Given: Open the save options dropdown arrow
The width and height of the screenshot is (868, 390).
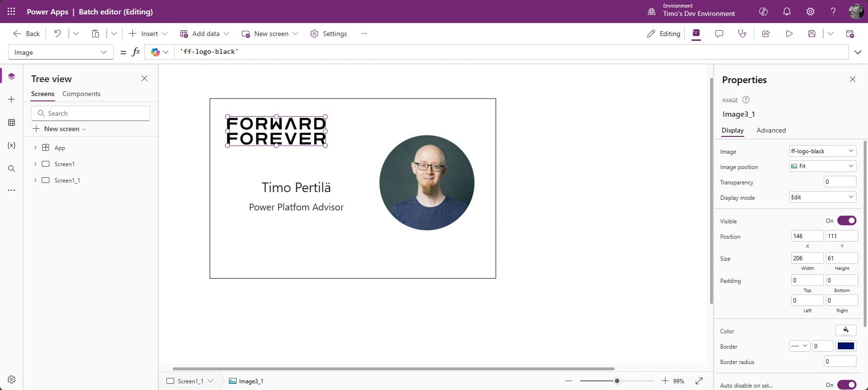Looking at the screenshot, I should click(x=831, y=34).
